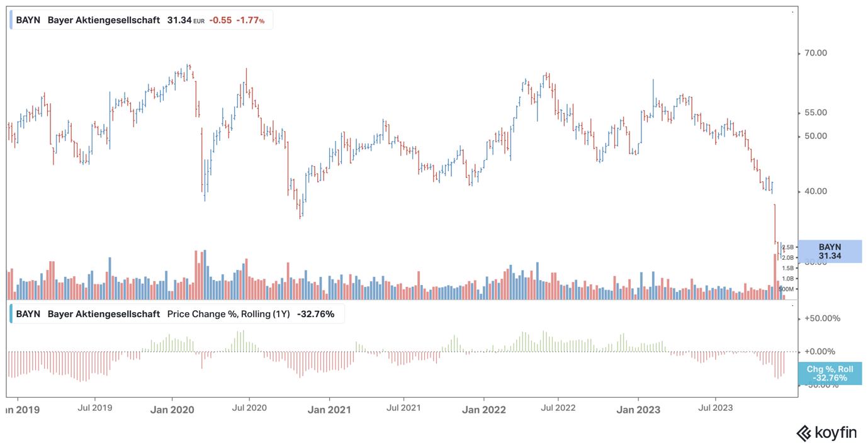The height and width of the screenshot is (448, 868).
Task: Click the blue BAYN 31.34 price tag
Action: point(830,252)
